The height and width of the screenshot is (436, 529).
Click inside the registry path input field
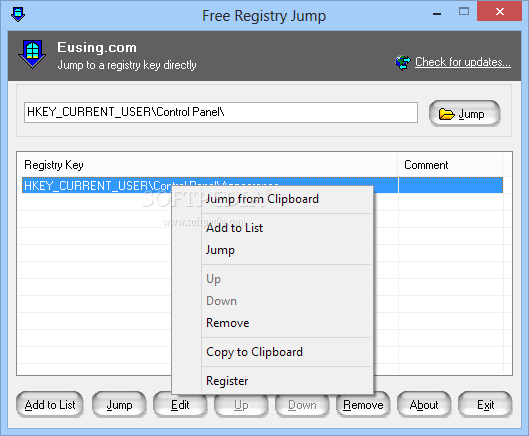(x=221, y=112)
